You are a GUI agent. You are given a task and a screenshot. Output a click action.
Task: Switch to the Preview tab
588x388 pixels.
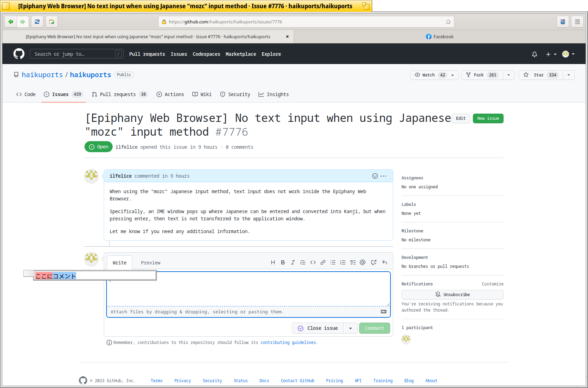151,262
